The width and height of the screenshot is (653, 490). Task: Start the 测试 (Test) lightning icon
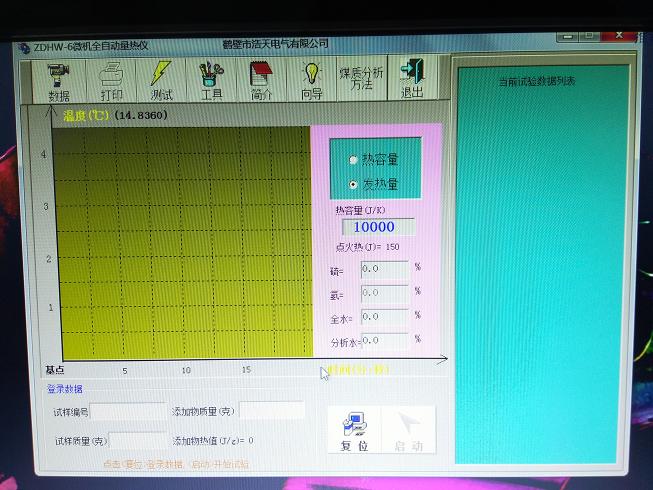(161, 80)
